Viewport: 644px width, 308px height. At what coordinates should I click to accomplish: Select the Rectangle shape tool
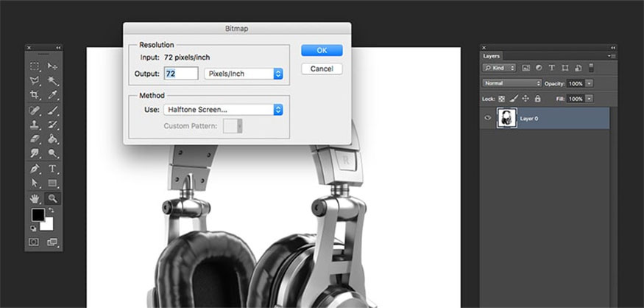click(x=52, y=183)
